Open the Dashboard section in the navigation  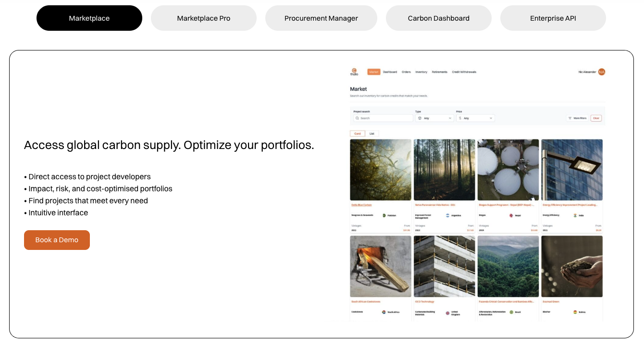390,72
